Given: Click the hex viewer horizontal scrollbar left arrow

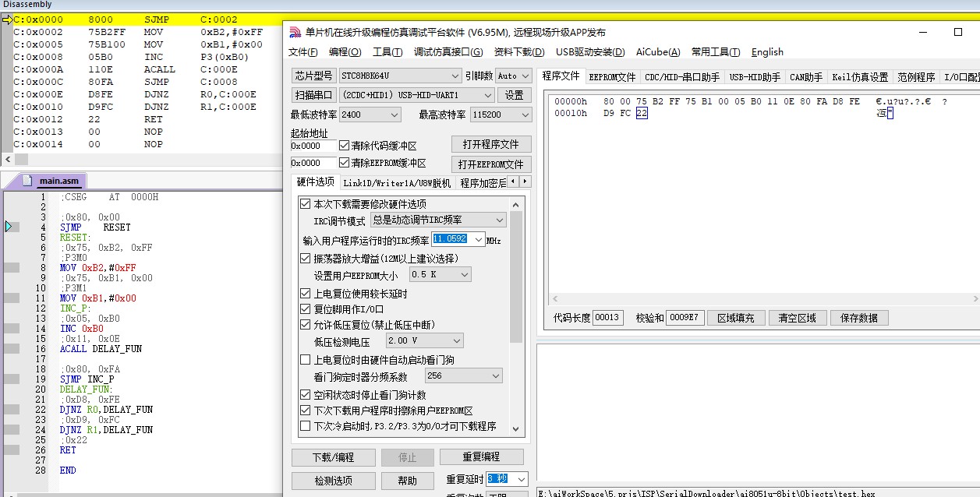Looking at the screenshot, I should (x=555, y=299).
